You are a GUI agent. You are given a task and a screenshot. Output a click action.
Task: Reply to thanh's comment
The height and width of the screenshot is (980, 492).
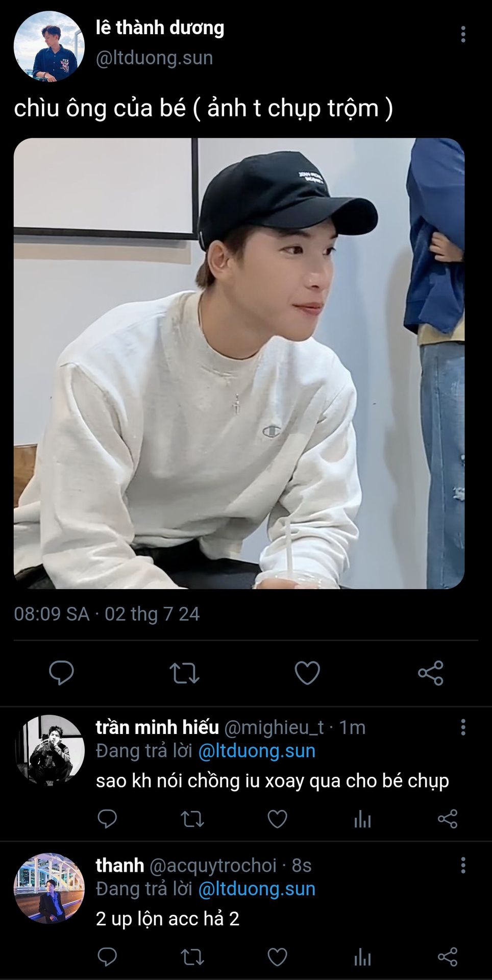107,957
